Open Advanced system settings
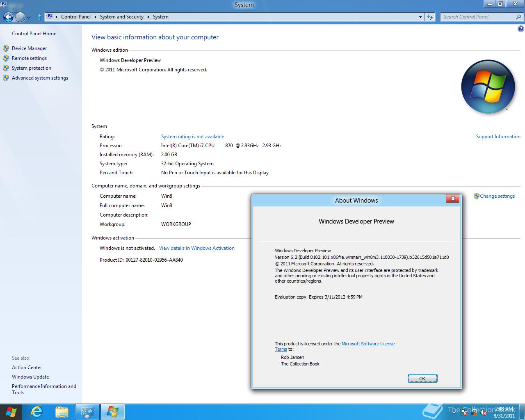 click(x=40, y=78)
